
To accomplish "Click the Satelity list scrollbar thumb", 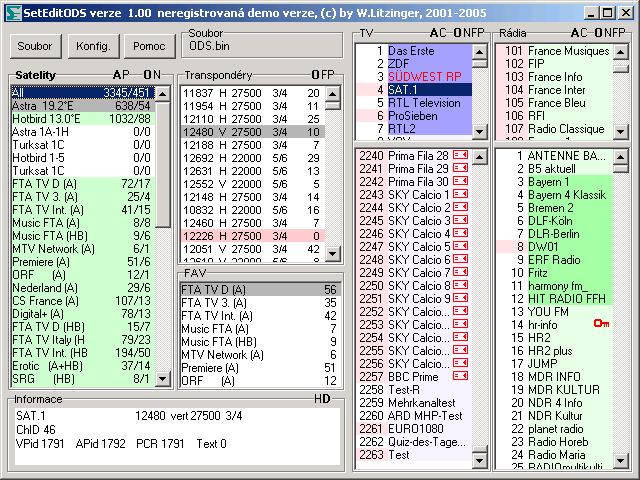I will (x=163, y=164).
